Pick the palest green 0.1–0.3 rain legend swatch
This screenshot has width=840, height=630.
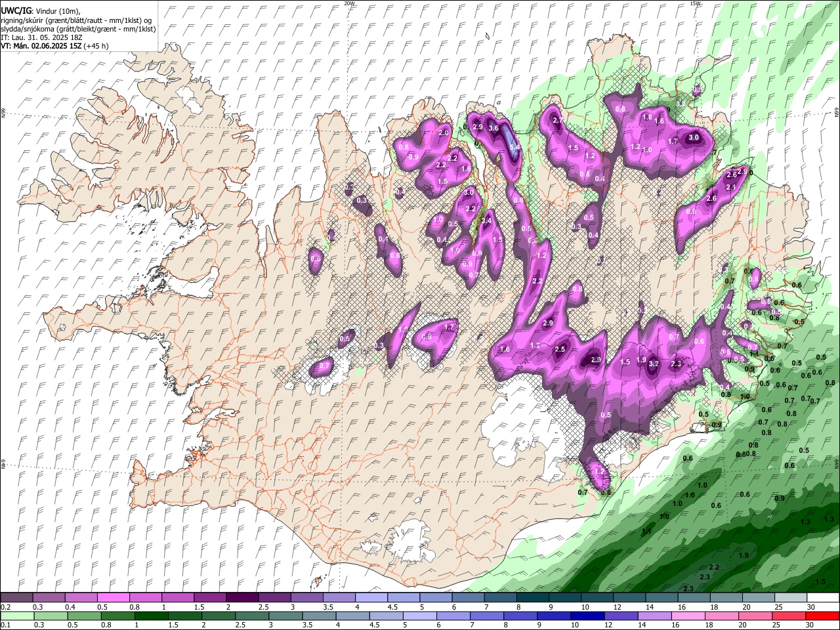pyautogui.click(x=17, y=616)
